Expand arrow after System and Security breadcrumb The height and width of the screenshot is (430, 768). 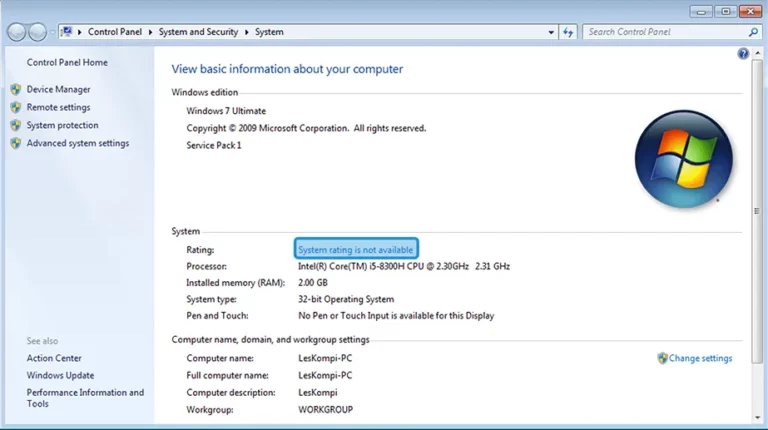[246, 32]
